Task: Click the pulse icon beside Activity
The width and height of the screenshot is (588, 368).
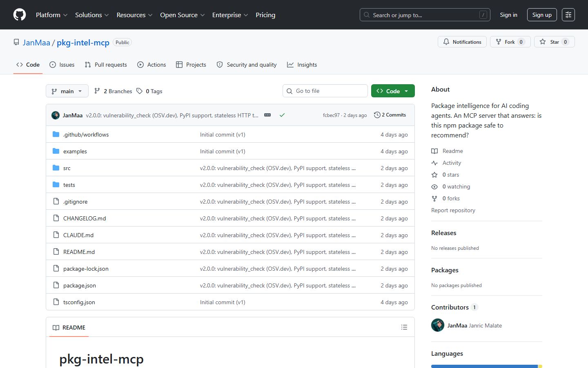Action: click(x=434, y=163)
